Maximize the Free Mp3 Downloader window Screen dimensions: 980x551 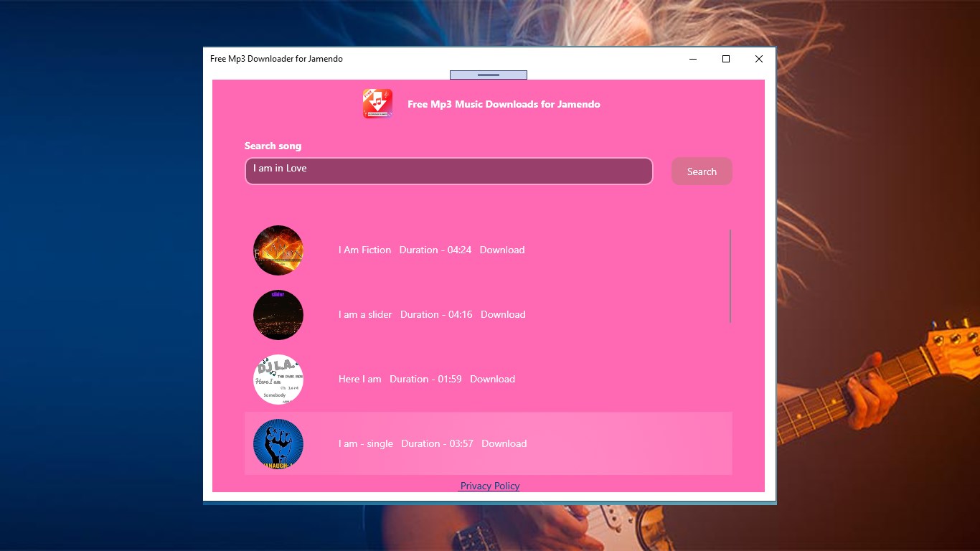click(x=726, y=59)
